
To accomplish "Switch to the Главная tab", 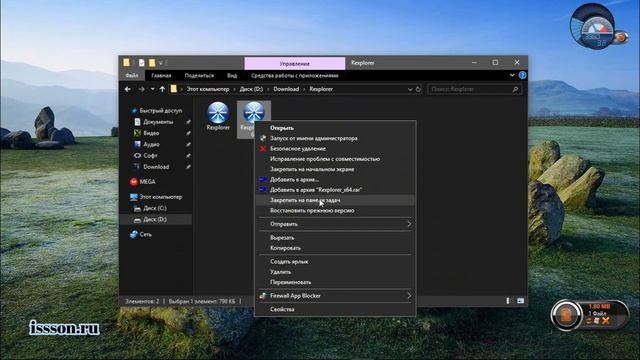I will (161, 76).
